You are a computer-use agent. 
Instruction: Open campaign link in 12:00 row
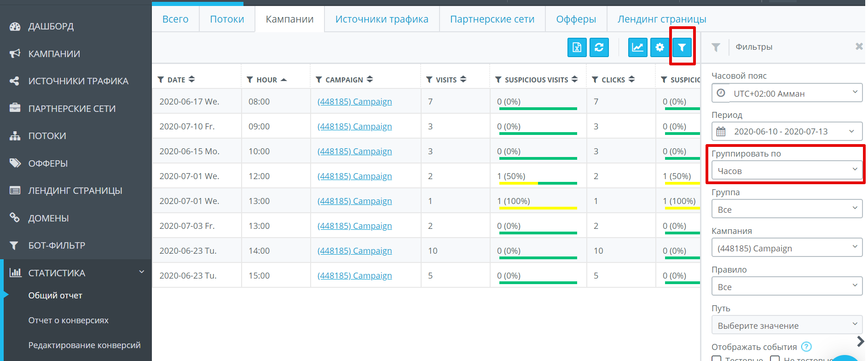(355, 176)
